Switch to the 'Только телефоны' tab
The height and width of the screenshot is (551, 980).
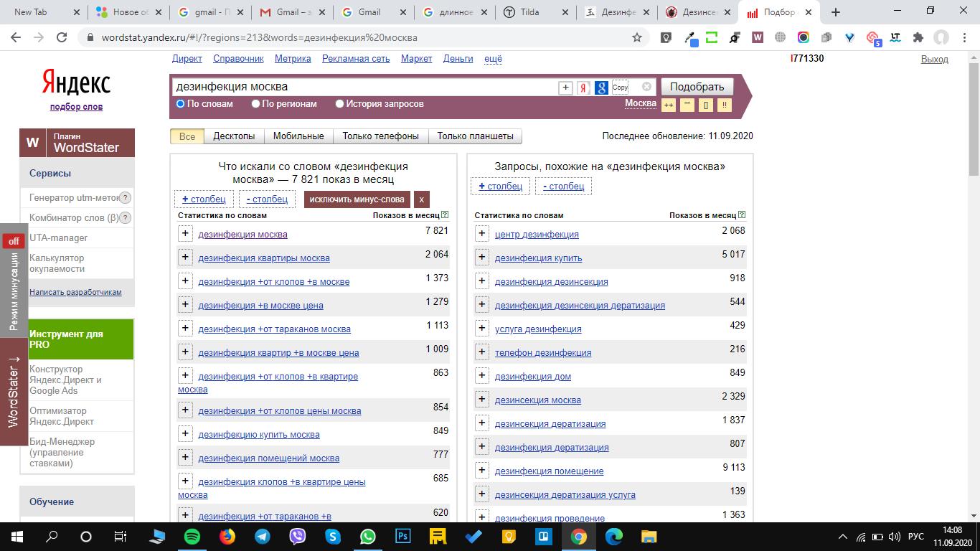[381, 136]
